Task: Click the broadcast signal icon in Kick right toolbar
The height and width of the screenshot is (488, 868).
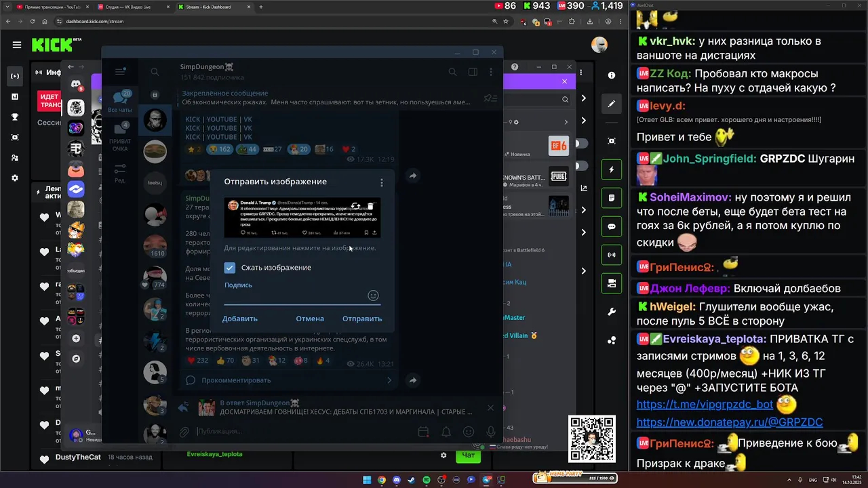Action: pos(612,255)
